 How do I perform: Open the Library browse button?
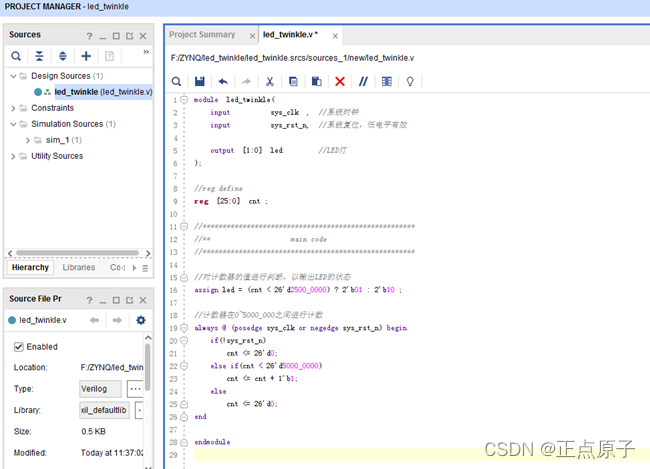point(139,410)
